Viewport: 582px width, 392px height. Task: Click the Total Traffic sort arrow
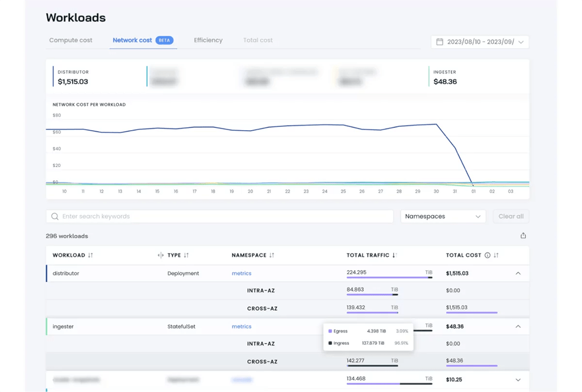[x=394, y=255]
